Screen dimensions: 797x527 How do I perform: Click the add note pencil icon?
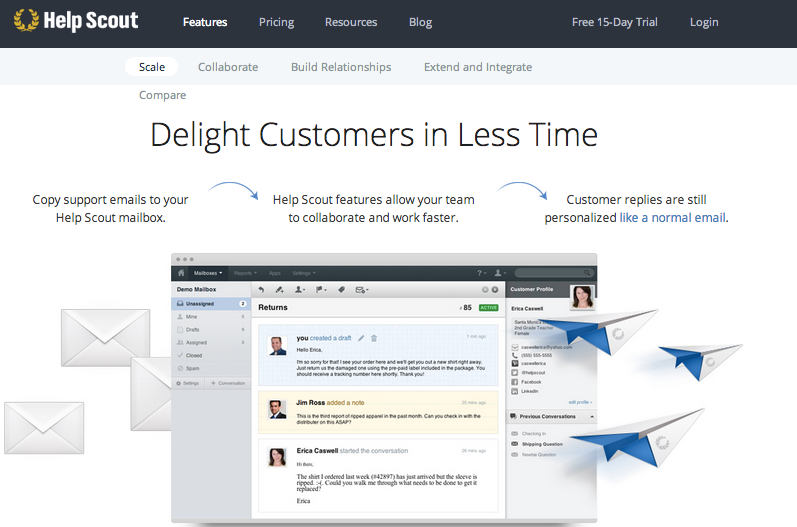279,290
